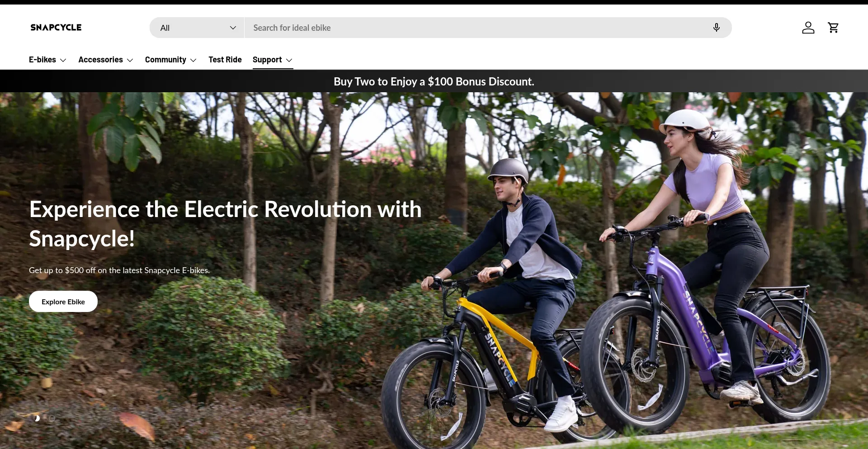Click the $100 Bonus Discount banner
This screenshot has width=868, height=449.
434,81
